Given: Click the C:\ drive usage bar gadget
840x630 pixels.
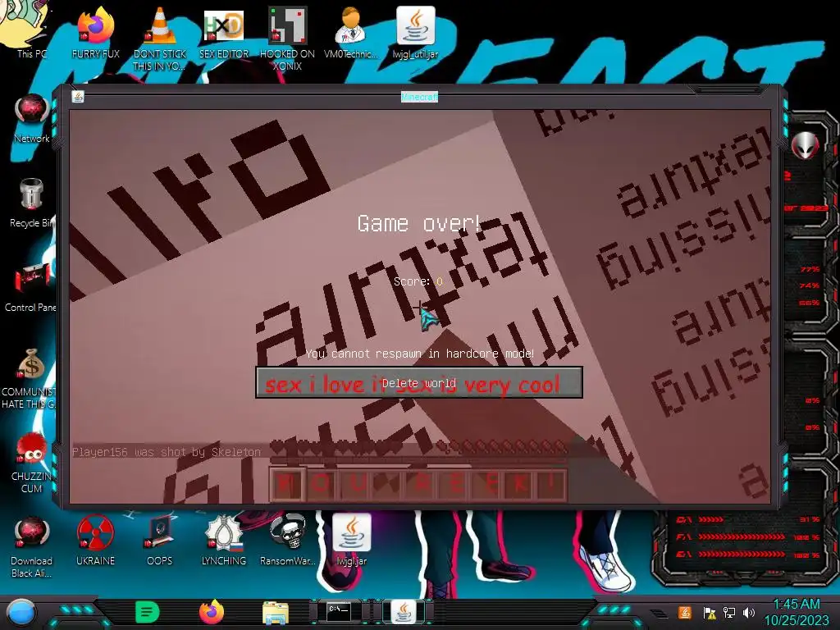Looking at the screenshot, I should point(749,519).
